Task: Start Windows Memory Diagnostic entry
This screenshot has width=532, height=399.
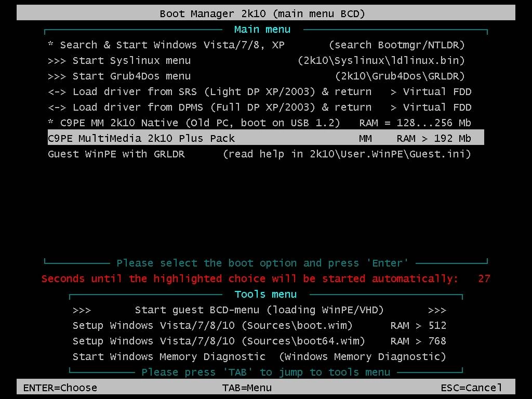Action: click(259, 357)
